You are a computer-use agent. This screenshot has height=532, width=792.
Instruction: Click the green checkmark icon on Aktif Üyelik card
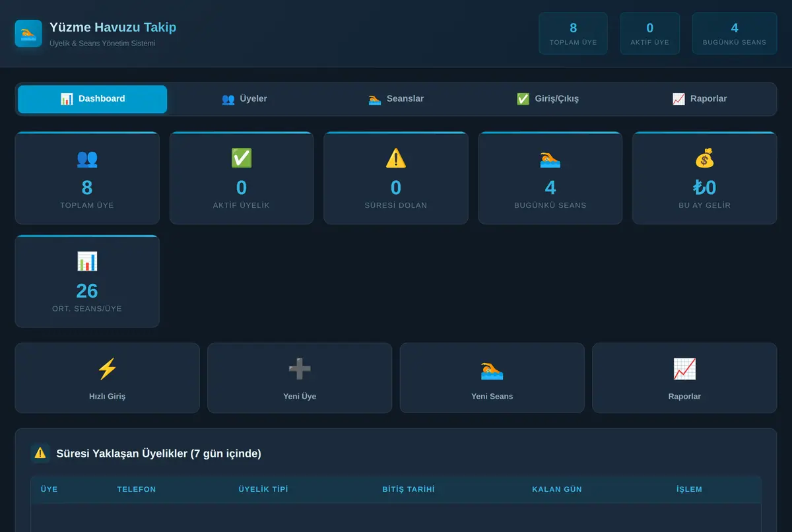242,158
